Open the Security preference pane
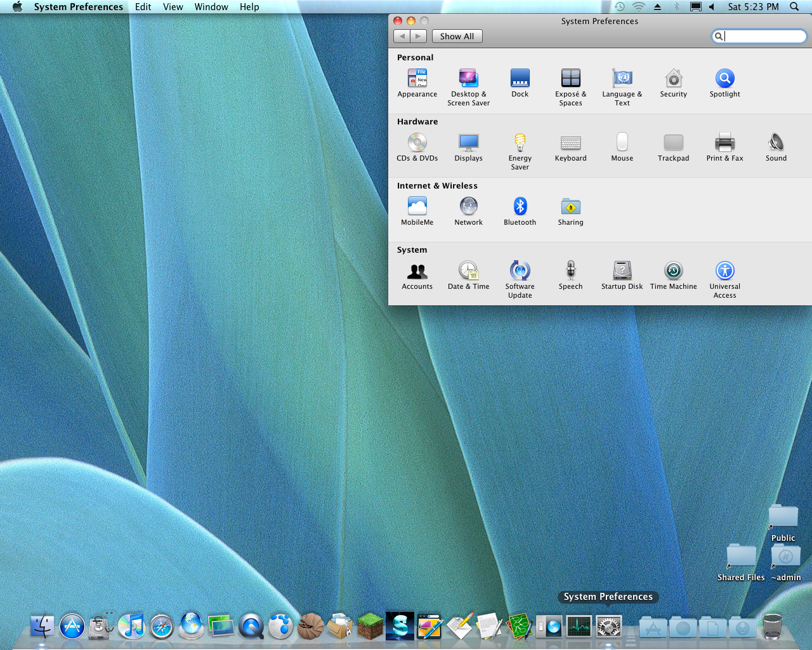The width and height of the screenshot is (812, 650). 673,83
